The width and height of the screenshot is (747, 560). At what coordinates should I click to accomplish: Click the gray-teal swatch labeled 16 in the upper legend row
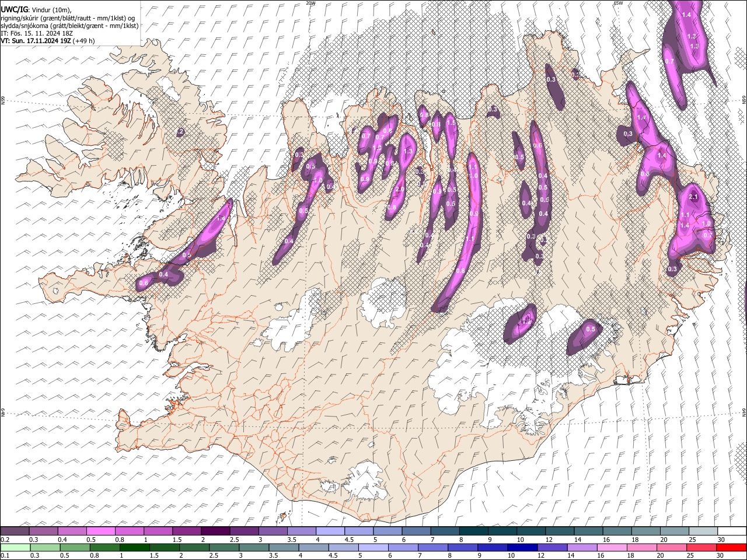point(617,531)
